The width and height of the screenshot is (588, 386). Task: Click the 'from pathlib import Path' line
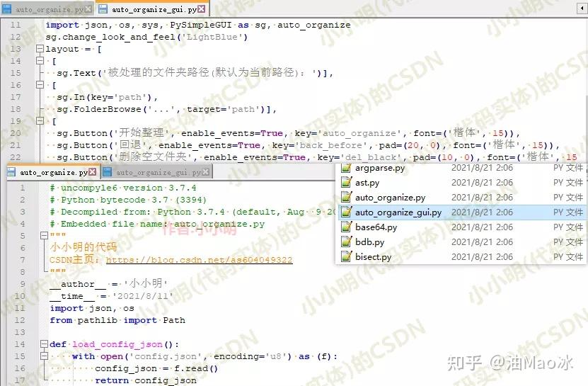point(117,320)
